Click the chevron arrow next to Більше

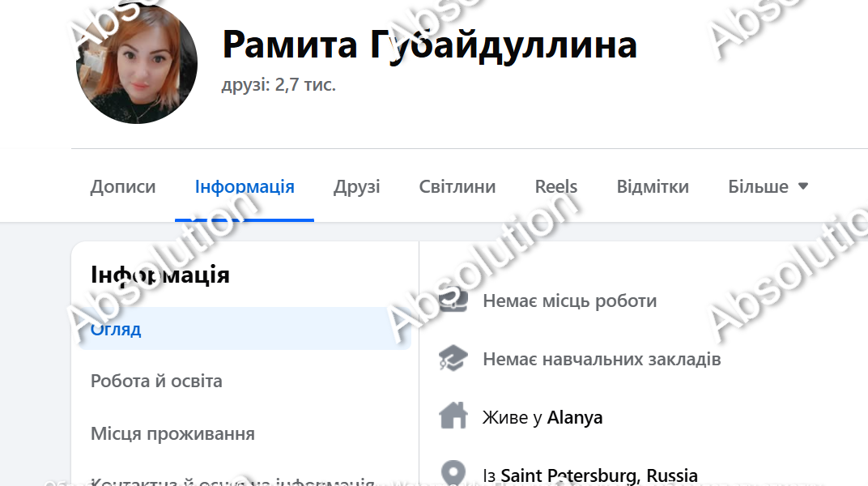(x=802, y=185)
